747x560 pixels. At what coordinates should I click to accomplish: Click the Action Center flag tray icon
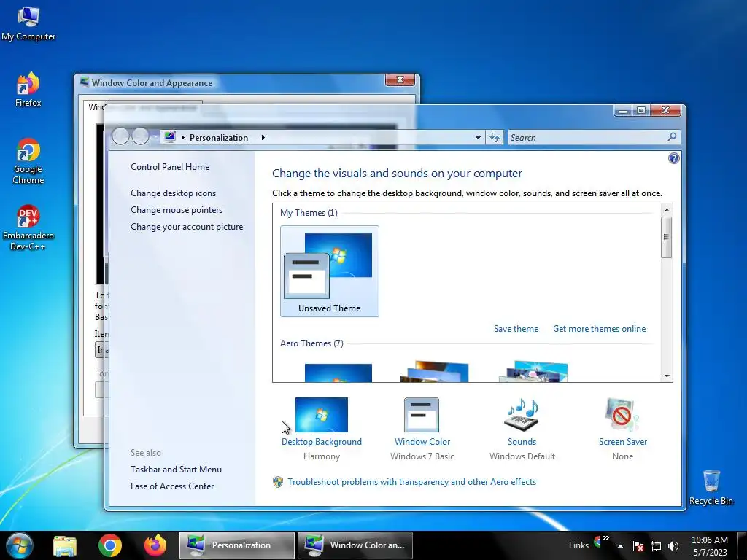tap(638, 546)
